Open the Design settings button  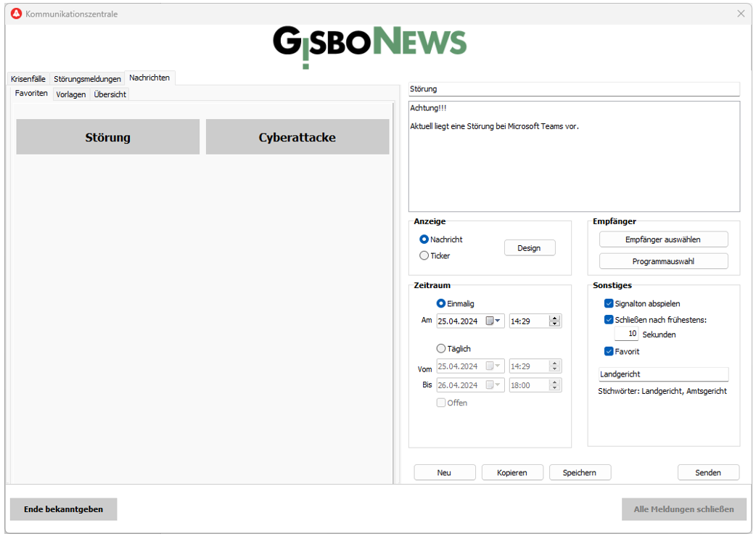pos(530,248)
